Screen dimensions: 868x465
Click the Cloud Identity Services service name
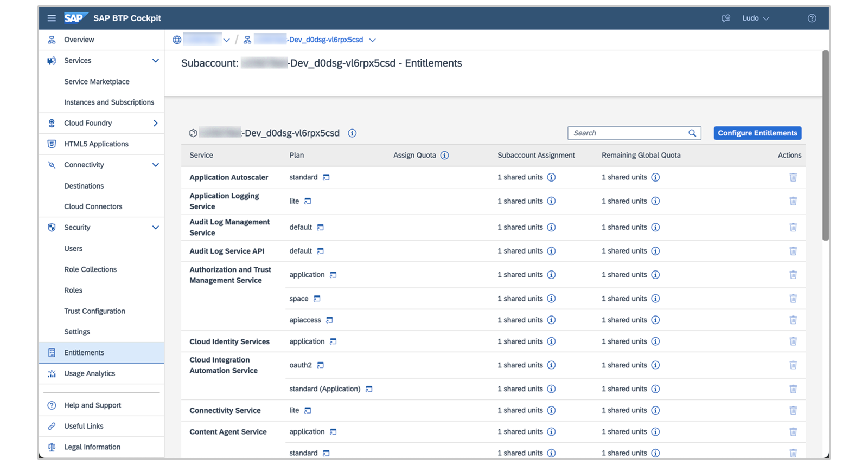click(229, 341)
